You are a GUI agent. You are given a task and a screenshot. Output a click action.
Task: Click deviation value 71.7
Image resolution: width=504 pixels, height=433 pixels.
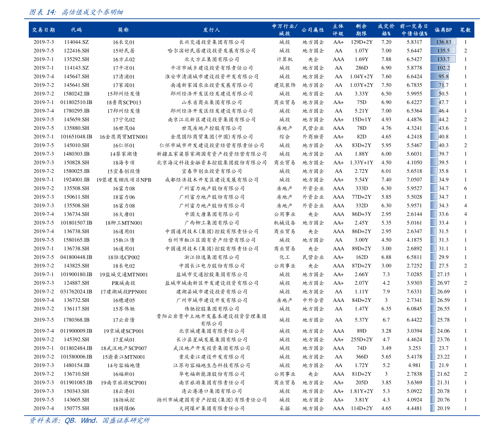443,85
